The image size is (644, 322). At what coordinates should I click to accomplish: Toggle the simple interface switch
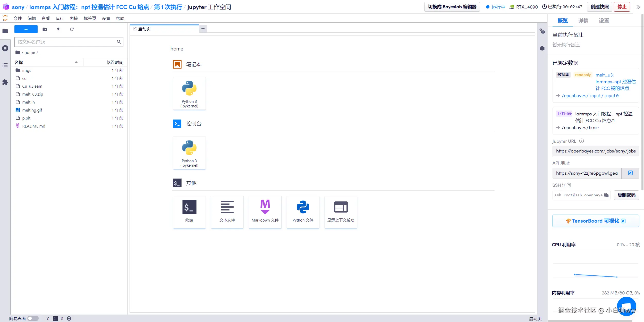point(33,318)
